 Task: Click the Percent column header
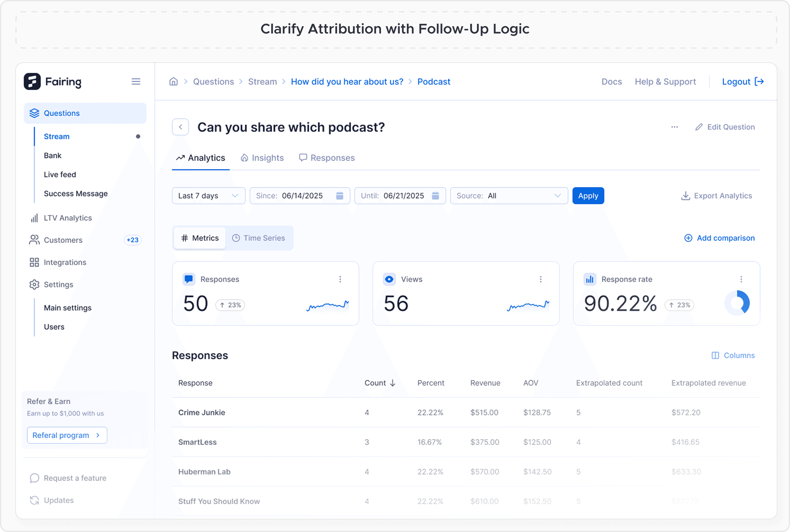(430, 383)
